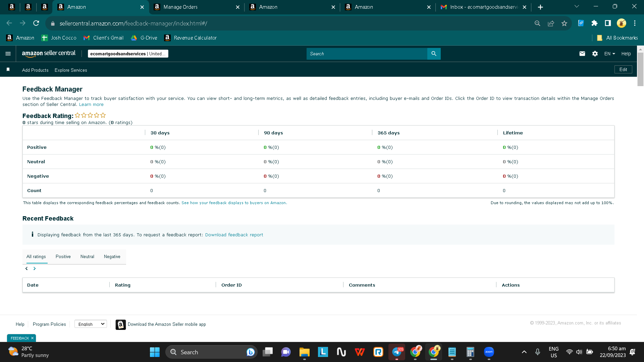Open Chrome three-dot menu
Screen dimensions: 644x362
(x=635, y=23)
